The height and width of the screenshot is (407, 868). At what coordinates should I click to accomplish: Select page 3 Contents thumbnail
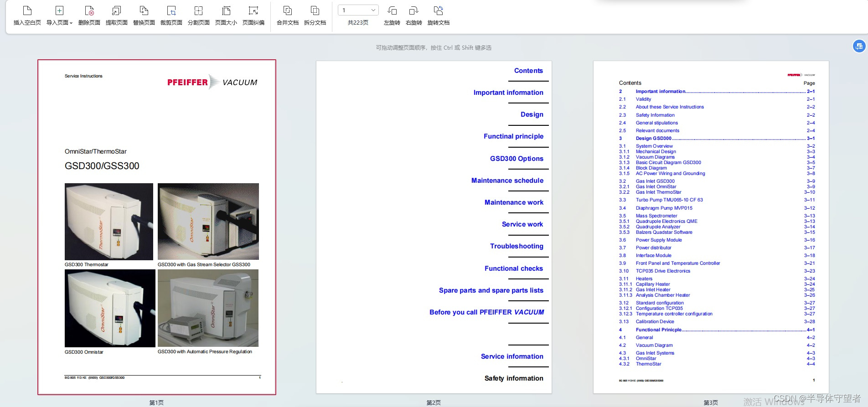point(711,227)
